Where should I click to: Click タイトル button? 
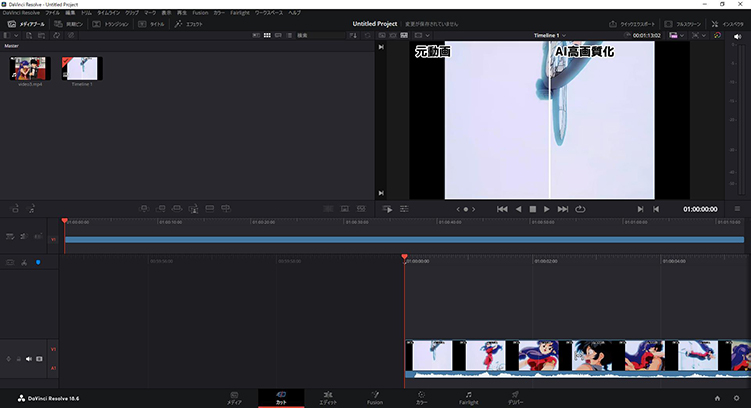click(152, 24)
